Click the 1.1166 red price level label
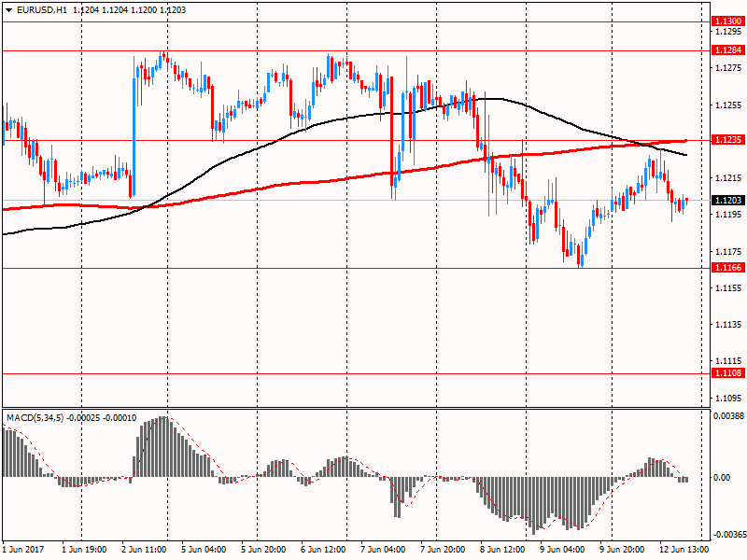 coord(727,268)
